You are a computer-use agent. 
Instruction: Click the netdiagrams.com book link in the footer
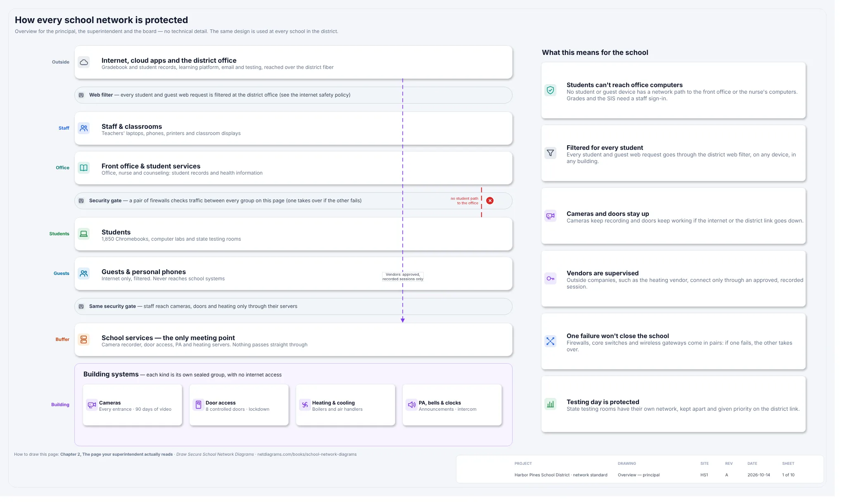click(307, 454)
